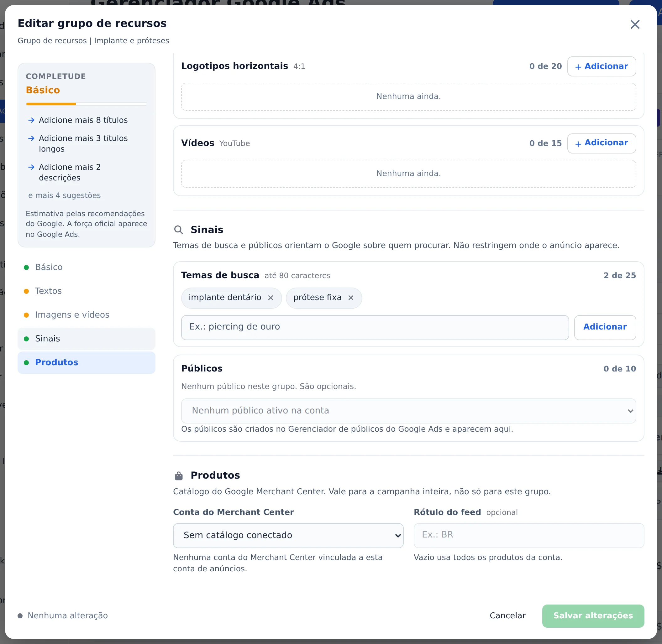
Task: Click the Produtos shopping bag icon
Action: point(178,476)
